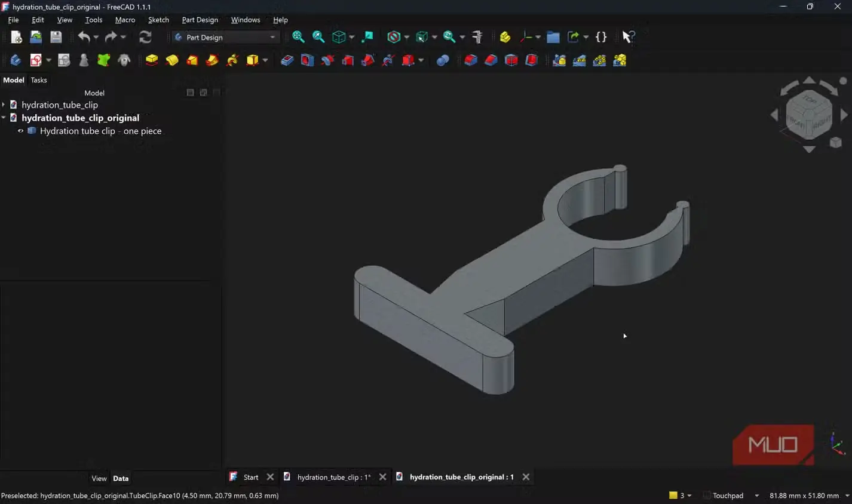Create a new document with toolbar icon

[x=16, y=37]
